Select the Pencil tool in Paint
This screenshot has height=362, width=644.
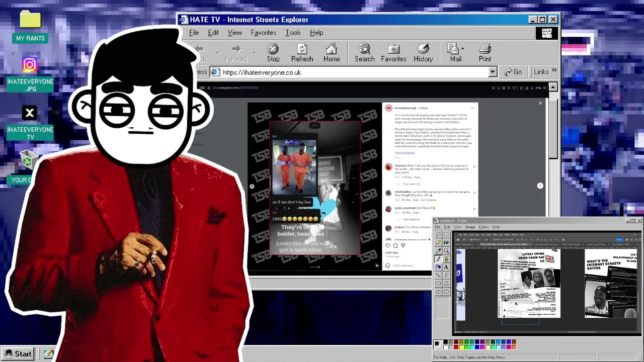[x=438, y=259]
